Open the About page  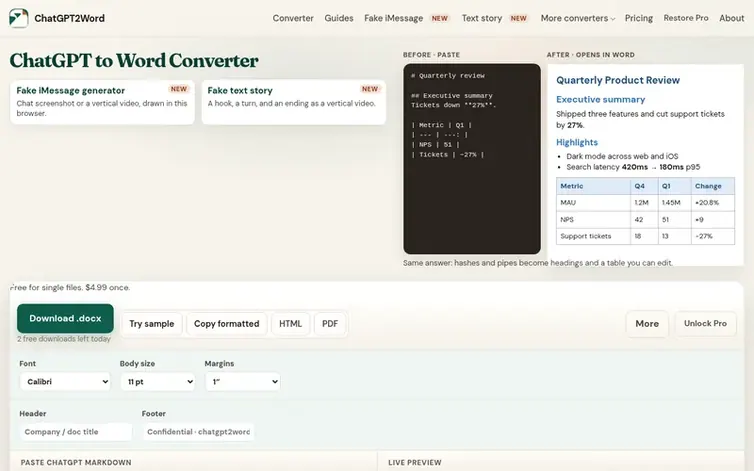pos(731,18)
